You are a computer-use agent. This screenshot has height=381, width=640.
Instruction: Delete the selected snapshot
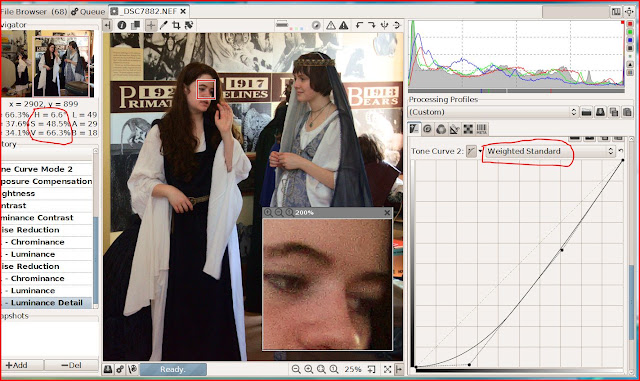pos(71,365)
